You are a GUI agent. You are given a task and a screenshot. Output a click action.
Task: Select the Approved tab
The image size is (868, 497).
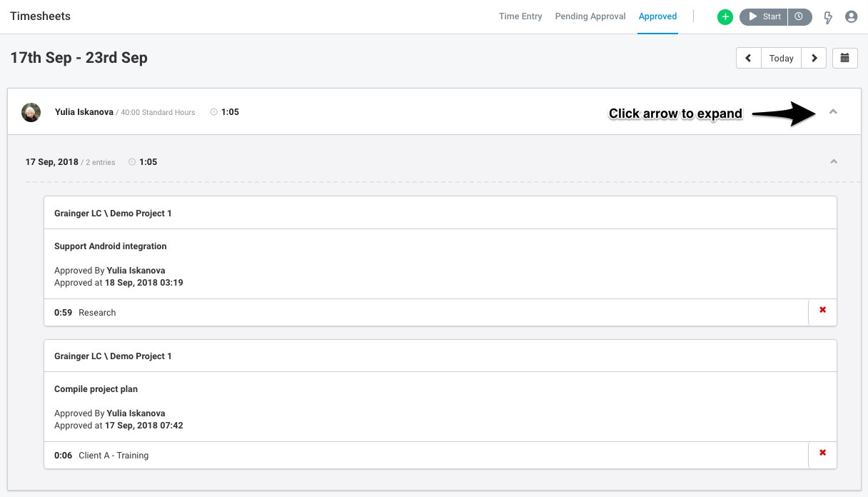pos(657,16)
